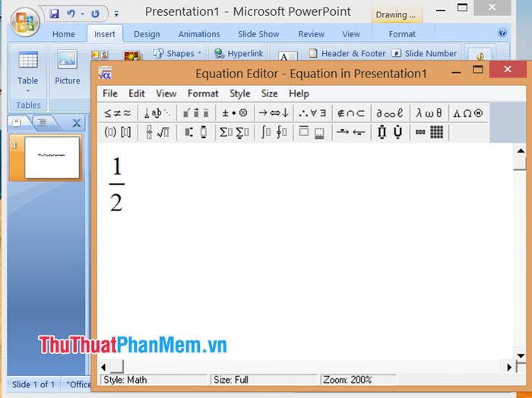532x398 pixels.
Task: Click scroll left arrow in Equation Editor
Action: coord(103,367)
